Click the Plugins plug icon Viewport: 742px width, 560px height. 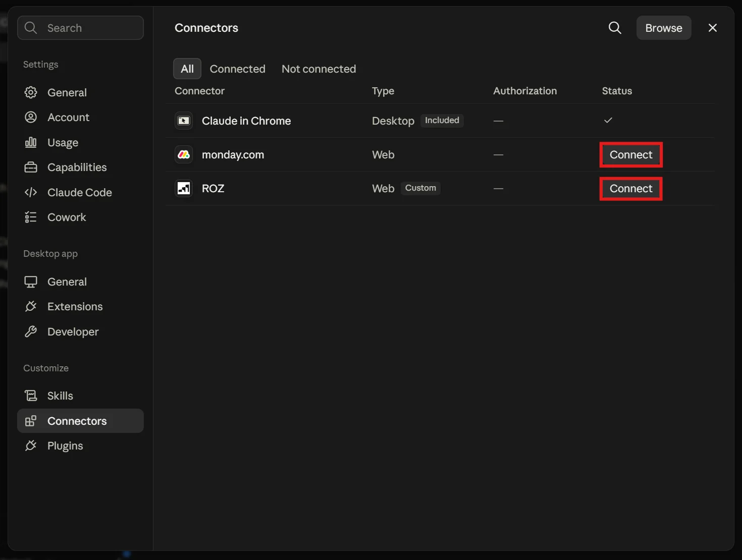[x=31, y=445]
